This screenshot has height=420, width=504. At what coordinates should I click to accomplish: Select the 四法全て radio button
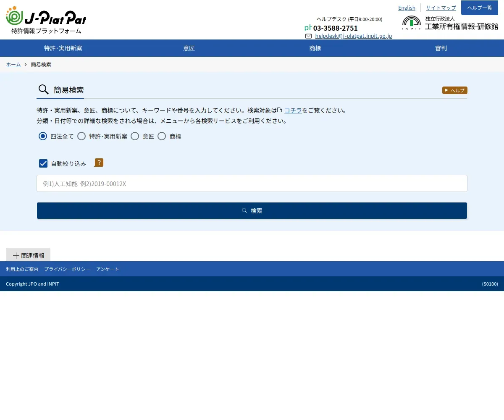pos(43,136)
